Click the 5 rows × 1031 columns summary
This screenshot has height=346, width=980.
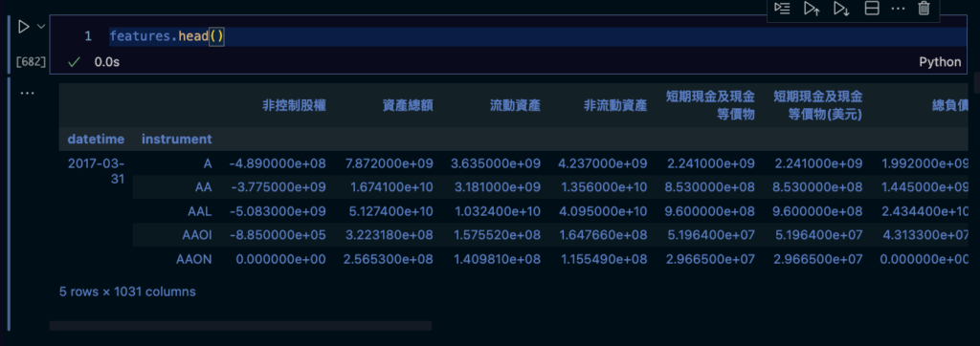point(127,292)
